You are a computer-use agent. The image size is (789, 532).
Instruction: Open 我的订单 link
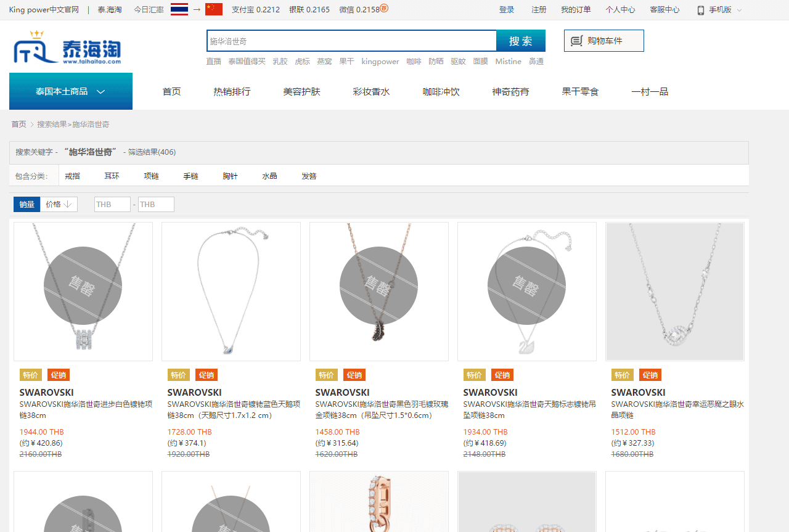(x=576, y=10)
